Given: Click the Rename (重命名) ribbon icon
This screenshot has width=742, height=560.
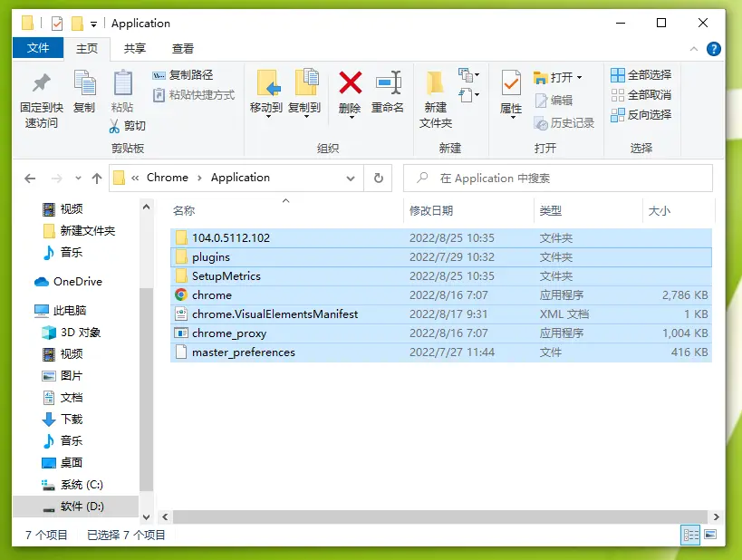Looking at the screenshot, I should pyautogui.click(x=388, y=84).
